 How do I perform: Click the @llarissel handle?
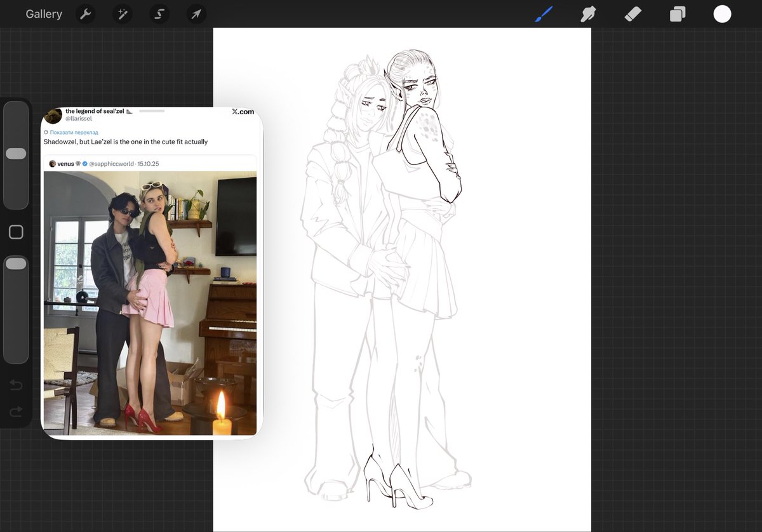point(79,119)
